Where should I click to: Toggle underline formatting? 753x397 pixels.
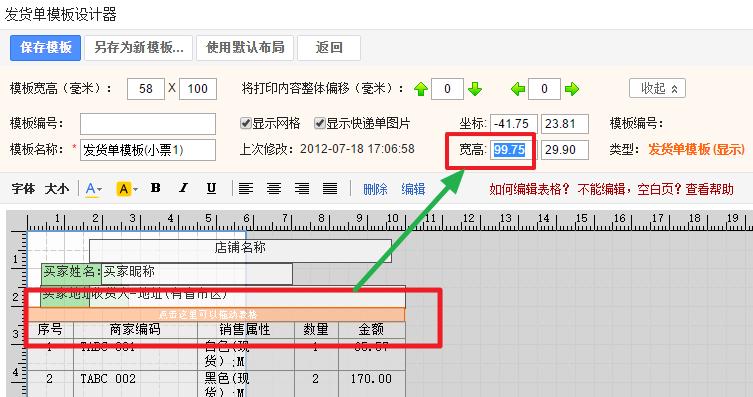[x=211, y=188]
